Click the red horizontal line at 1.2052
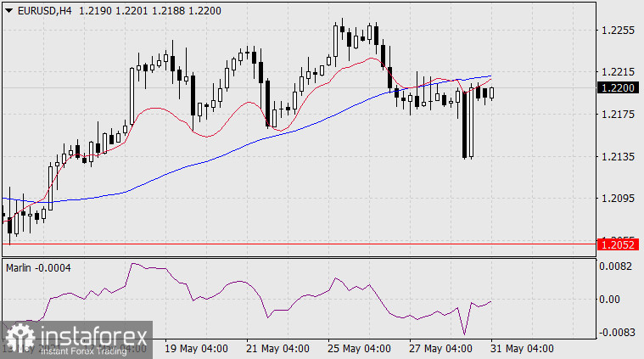This screenshot has width=644, height=359. (299, 244)
